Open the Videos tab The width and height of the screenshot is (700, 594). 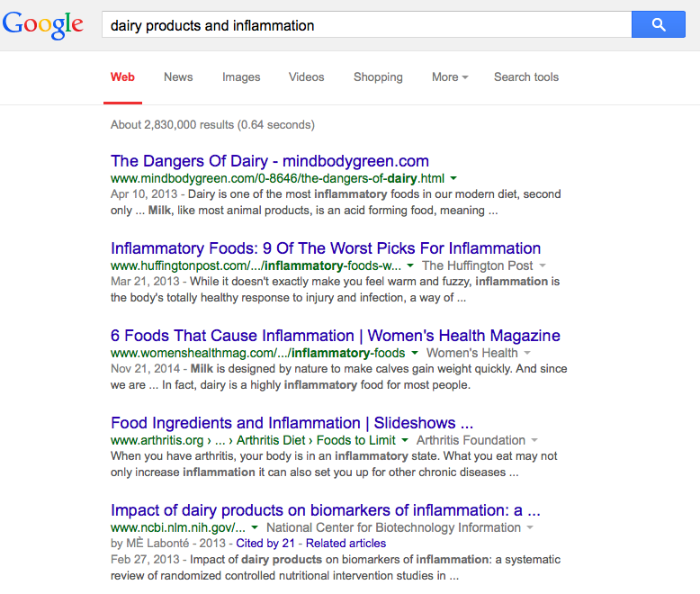point(306,76)
